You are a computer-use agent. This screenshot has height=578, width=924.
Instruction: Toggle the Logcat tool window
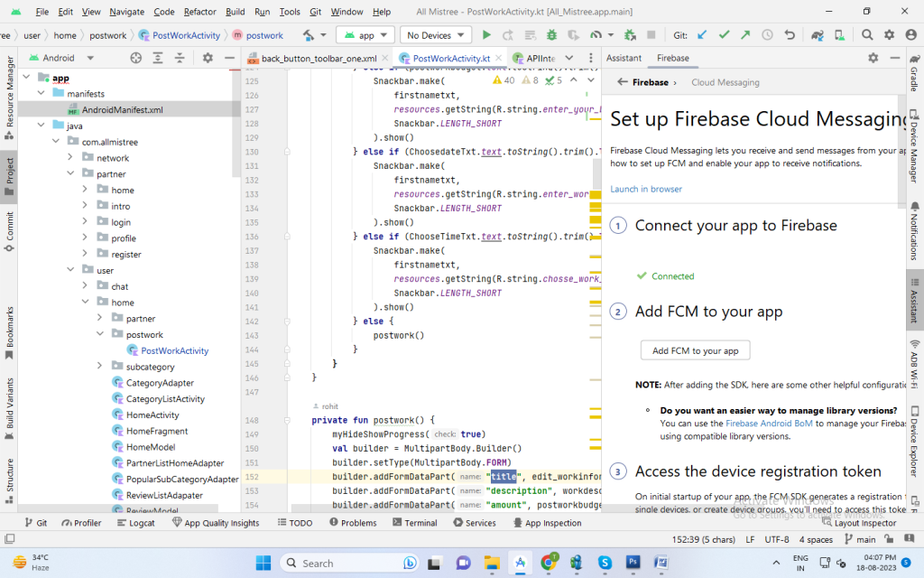[134, 523]
